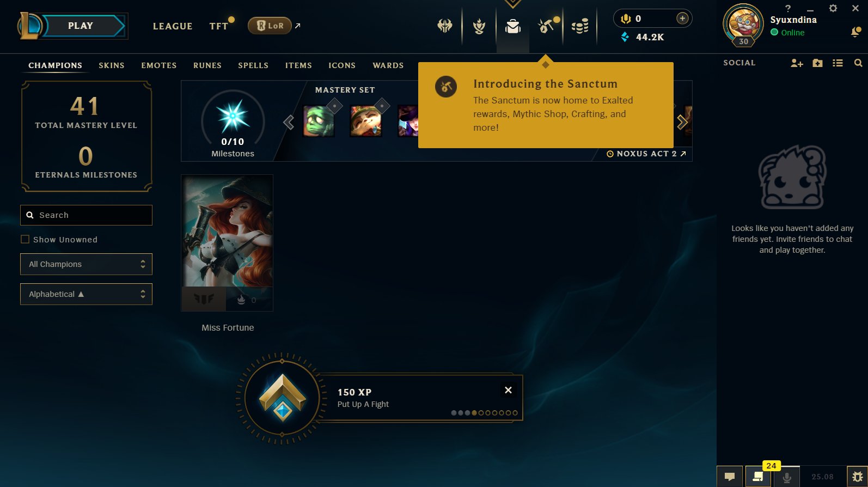The height and width of the screenshot is (487, 868).
Task: Click the PLAY button
Action: click(81, 26)
